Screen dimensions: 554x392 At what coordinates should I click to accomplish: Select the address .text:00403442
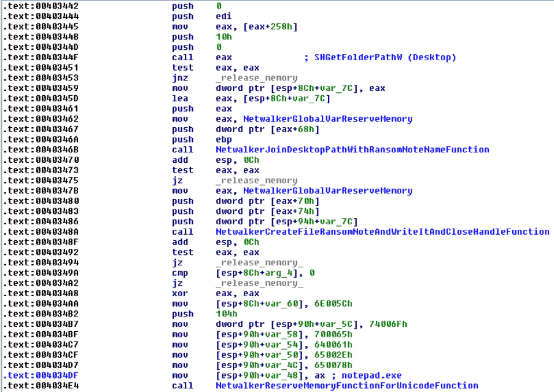[x=41, y=6]
